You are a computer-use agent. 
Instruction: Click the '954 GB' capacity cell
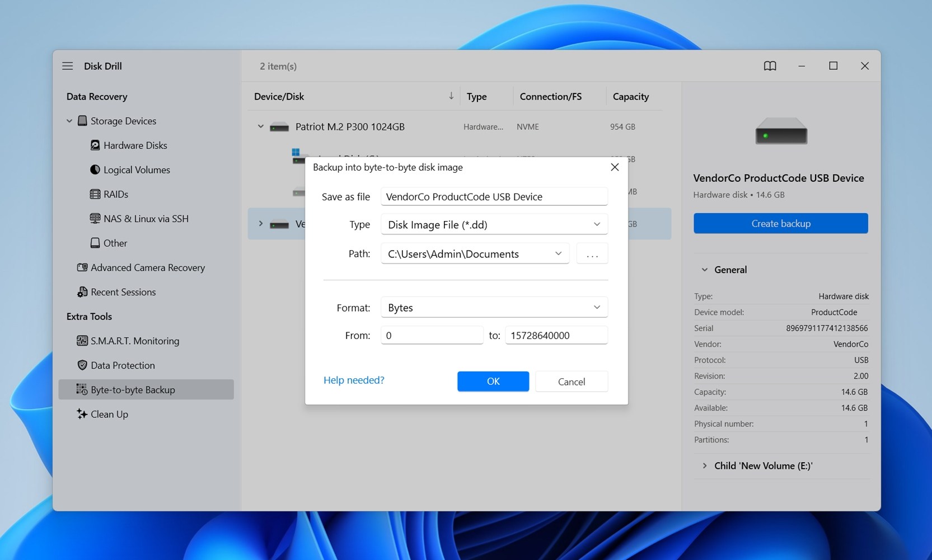click(x=622, y=127)
